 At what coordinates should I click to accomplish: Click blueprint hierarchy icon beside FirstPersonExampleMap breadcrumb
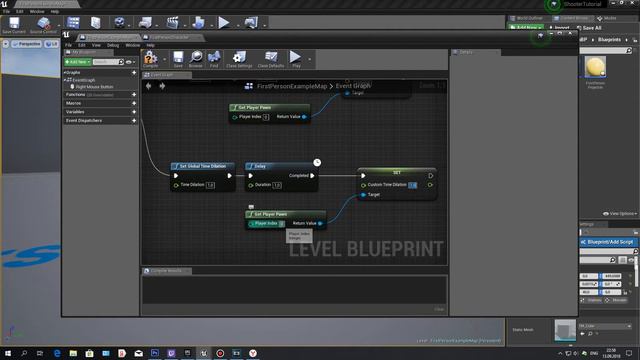point(249,86)
